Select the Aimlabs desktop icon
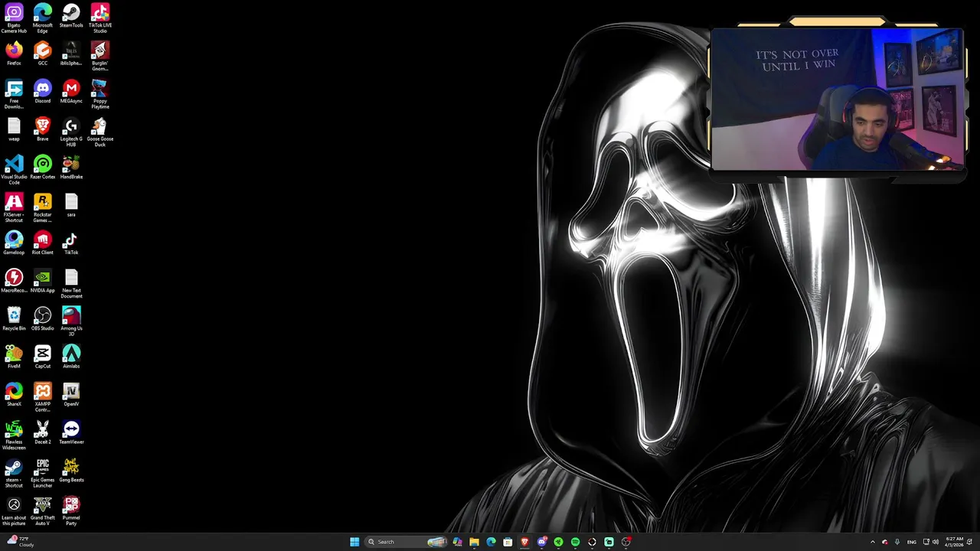This screenshot has height=551, width=980. (x=71, y=357)
